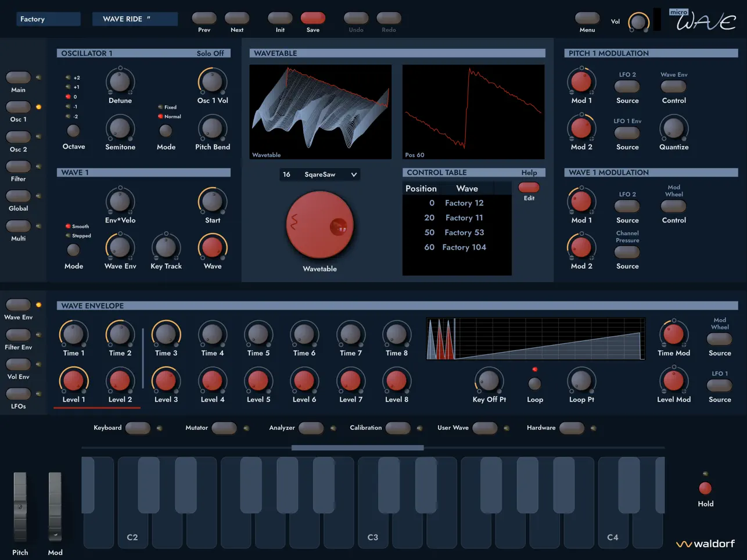Screen dimensions: 747x560
Task: Click the keyboard range scrollbar
Action: click(x=357, y=448)
